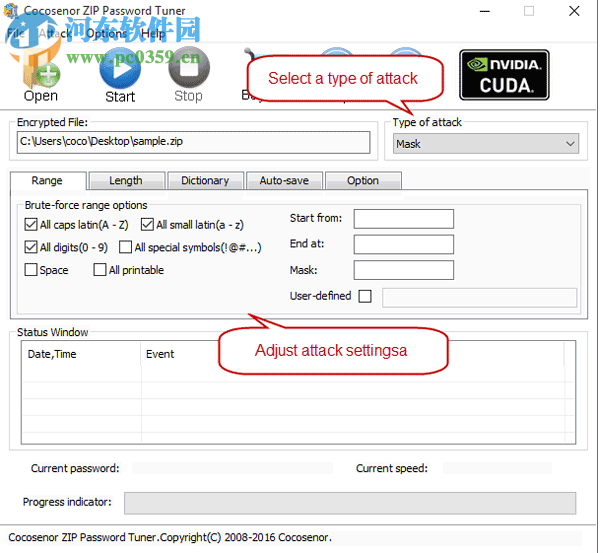This screenshot has height=553, width=603.
Task: Uncheck All small latin(a - z)
Action: point(147,224)
